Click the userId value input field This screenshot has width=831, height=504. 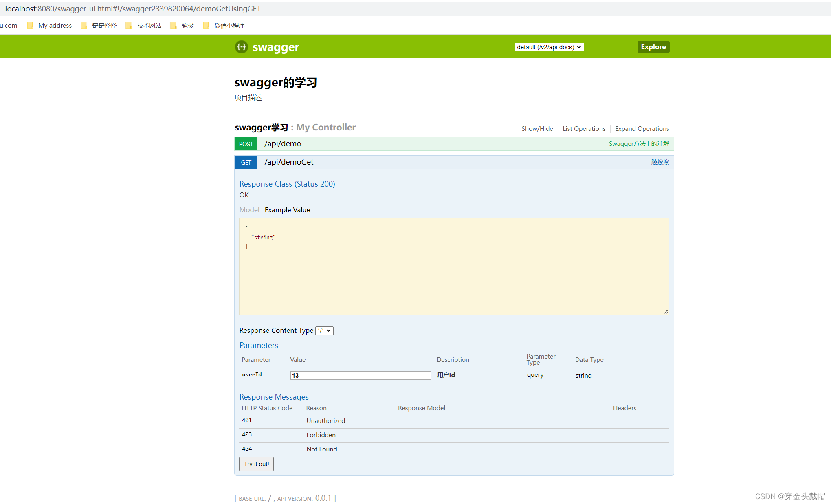coord(360,375)
